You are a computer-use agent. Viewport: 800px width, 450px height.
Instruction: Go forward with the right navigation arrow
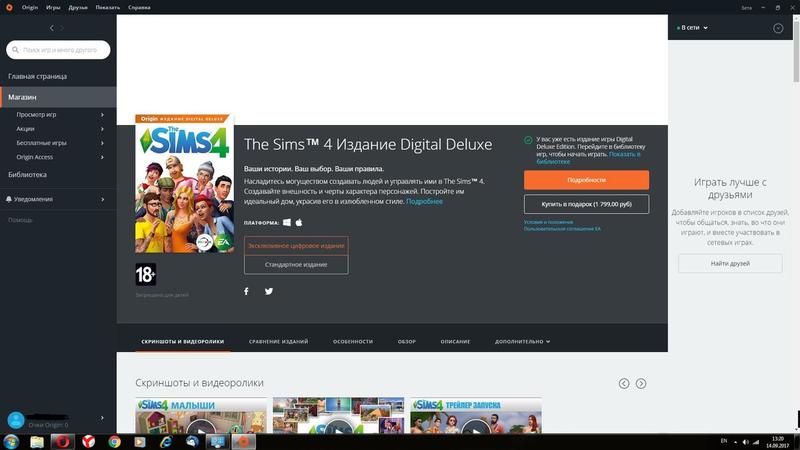tap(62, 28)
